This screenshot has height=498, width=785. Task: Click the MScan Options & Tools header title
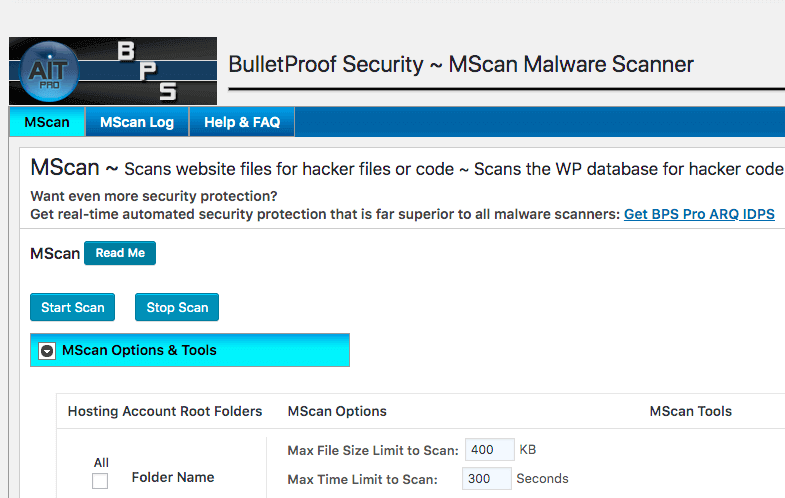tap(139, 351)
